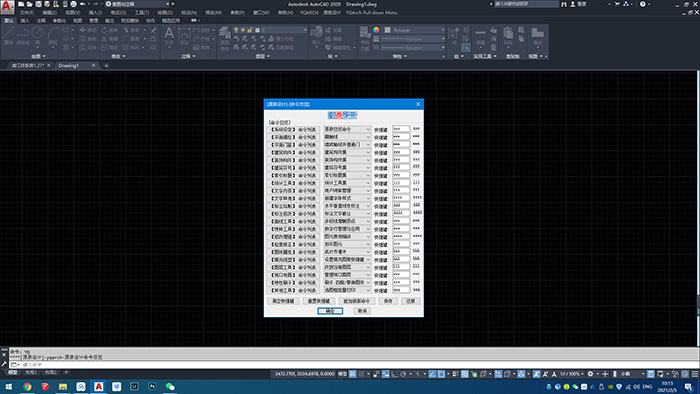Open workspace selector dropdown in quick access toolbar
Image resolution: width=700 pixels, height=394 pixels.
[138, 4]
